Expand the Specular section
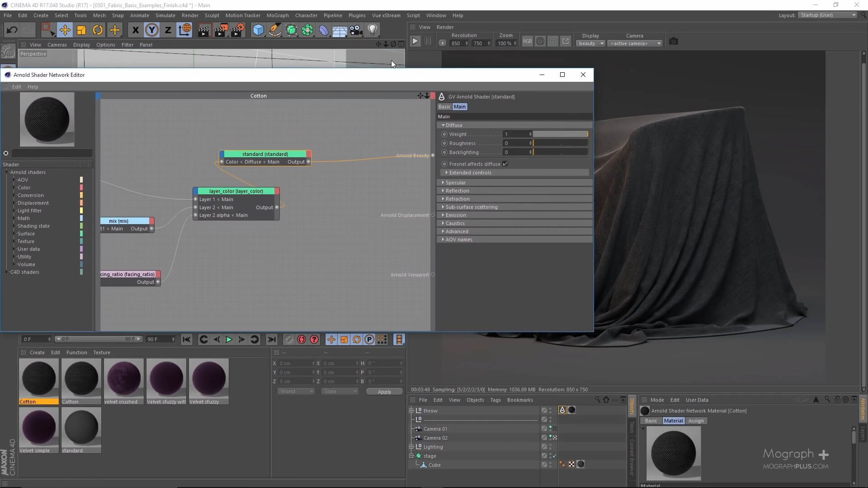This screenshot has height=488, width=868. (x=455, y=183)
